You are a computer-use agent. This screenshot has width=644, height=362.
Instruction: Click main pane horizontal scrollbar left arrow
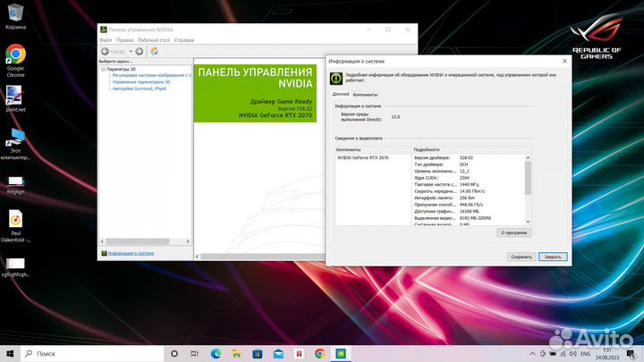(197, 257)
